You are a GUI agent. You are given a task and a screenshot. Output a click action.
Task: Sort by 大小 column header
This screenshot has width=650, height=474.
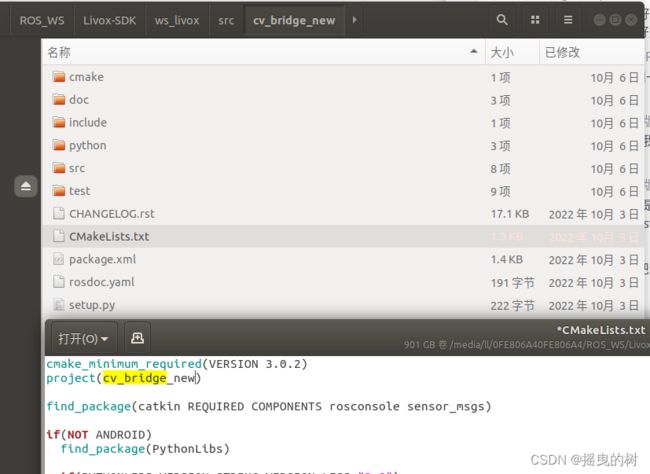point(512,52)
